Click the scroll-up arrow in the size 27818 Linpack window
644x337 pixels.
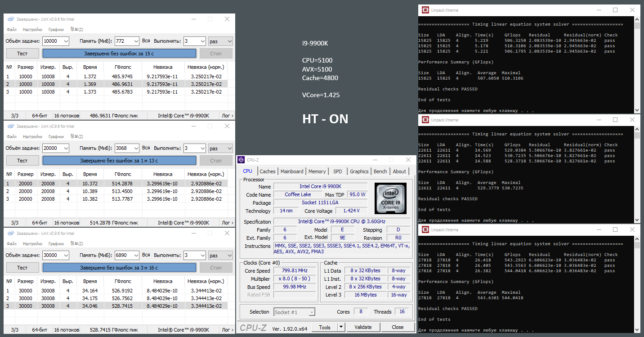[x=637, y=239]
